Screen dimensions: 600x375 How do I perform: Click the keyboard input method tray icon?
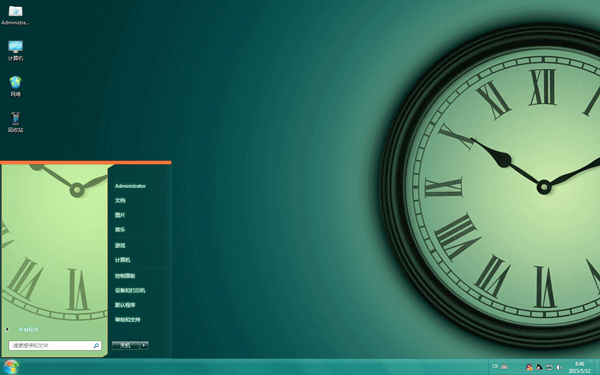(x=504, y=367)
